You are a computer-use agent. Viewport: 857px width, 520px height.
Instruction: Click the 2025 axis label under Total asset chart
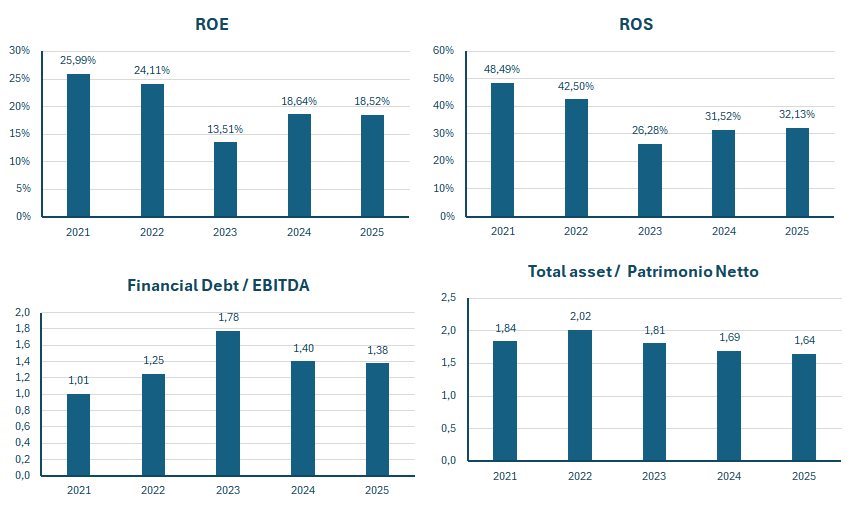click(x=804, y=476)
